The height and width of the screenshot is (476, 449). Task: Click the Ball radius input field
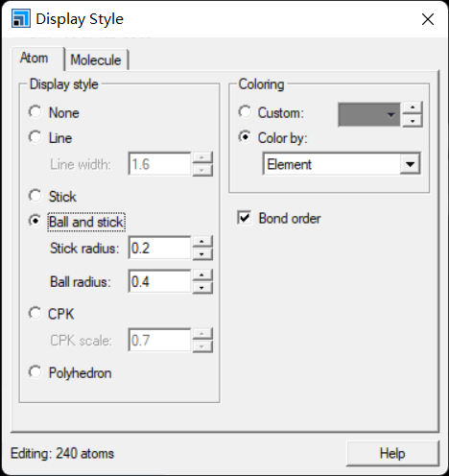click(159, 281)
